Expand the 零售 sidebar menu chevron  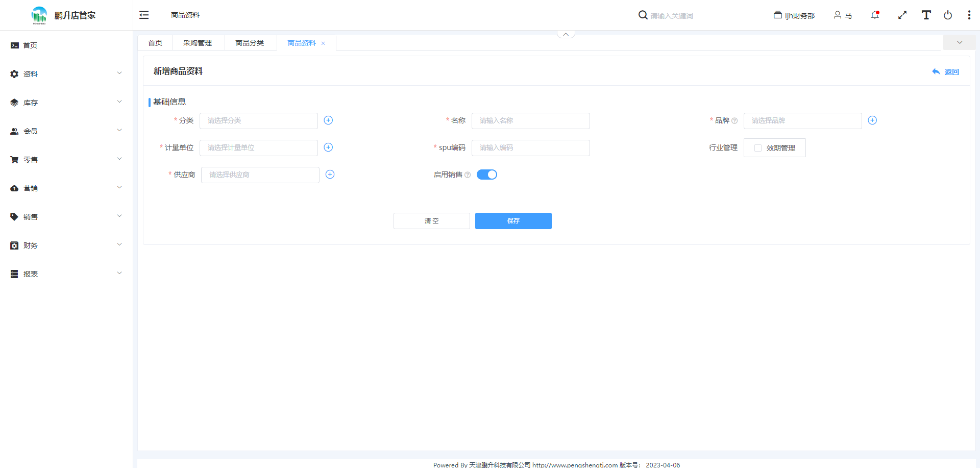tap(119, 159)
